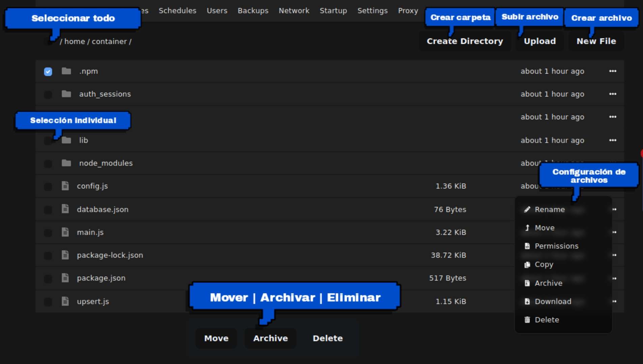Click the Upload button
The width and height of the screenshot is (643, 364).
click(x=539, y=41)
